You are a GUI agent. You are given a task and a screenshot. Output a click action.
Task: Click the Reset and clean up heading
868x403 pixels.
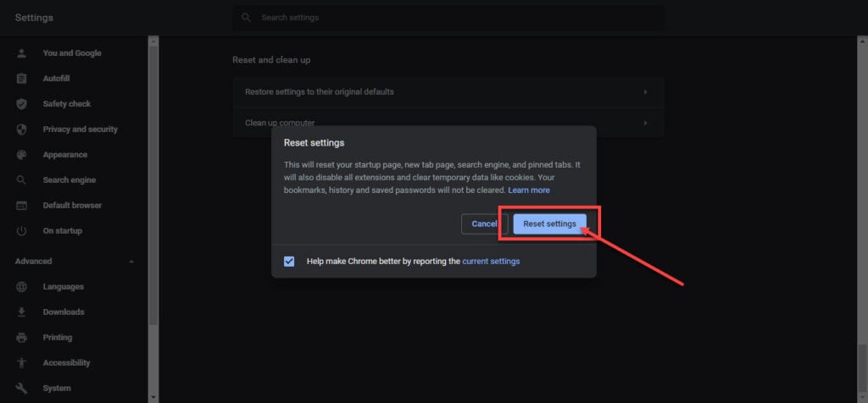pos(271,60)
